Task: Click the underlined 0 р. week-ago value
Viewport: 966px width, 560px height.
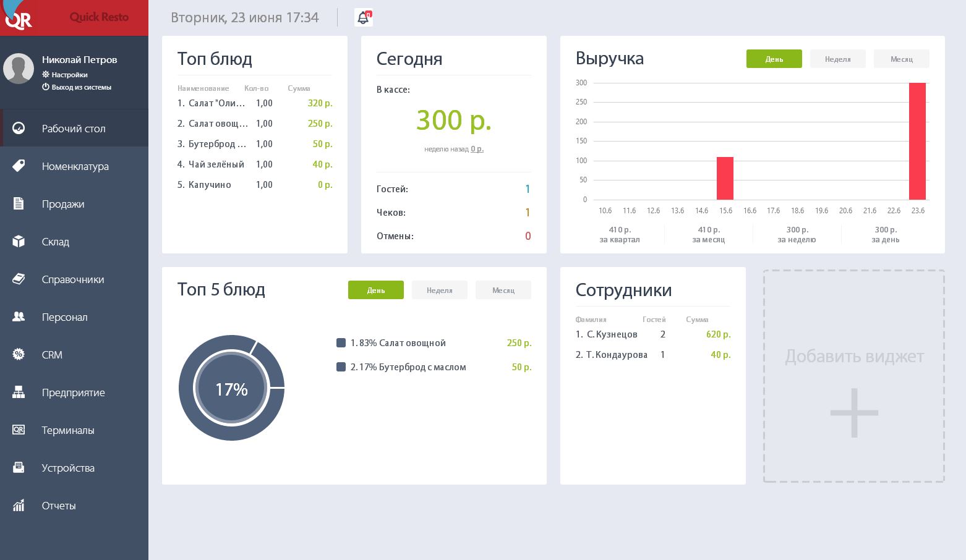Action: (x=477, y=149)
